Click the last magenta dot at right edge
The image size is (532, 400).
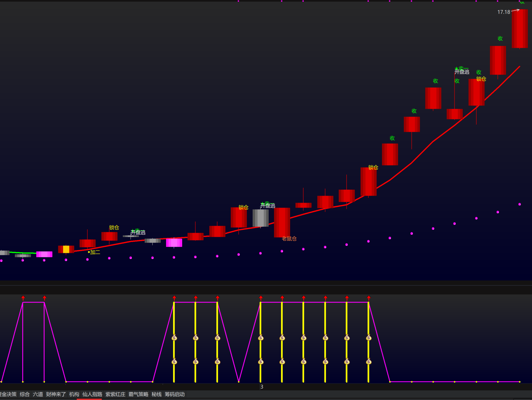coord(519,204)
